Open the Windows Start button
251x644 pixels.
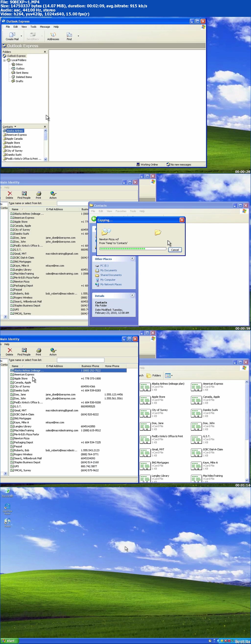point(9,641)
